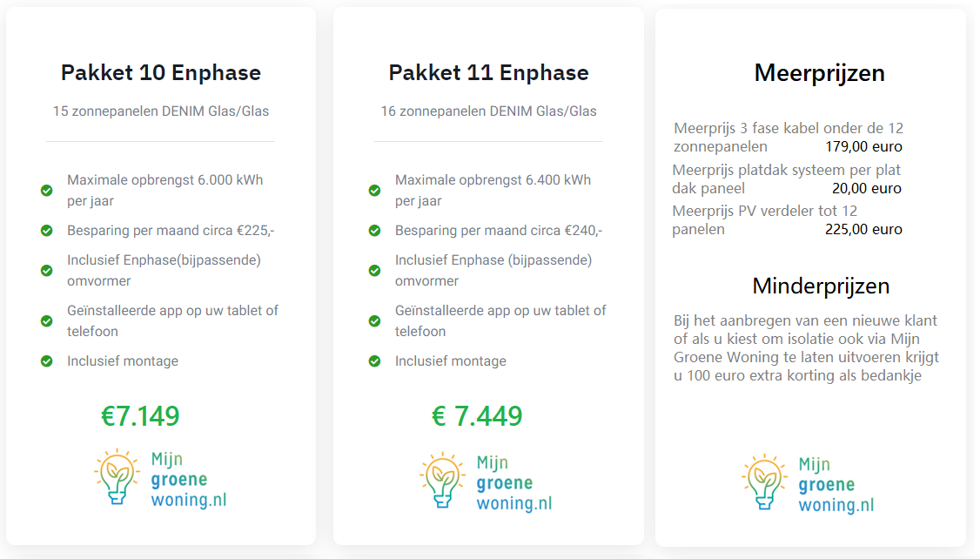
Task: Click the Mijn groene woning logo under Pakket 10
Action: tap(160, 478)
